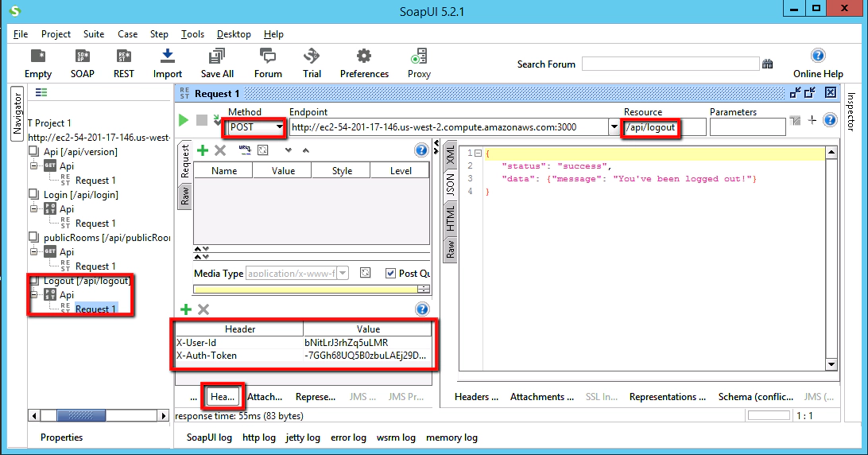
Task: Add a header with the green plus above Header table
Action: 186,309
